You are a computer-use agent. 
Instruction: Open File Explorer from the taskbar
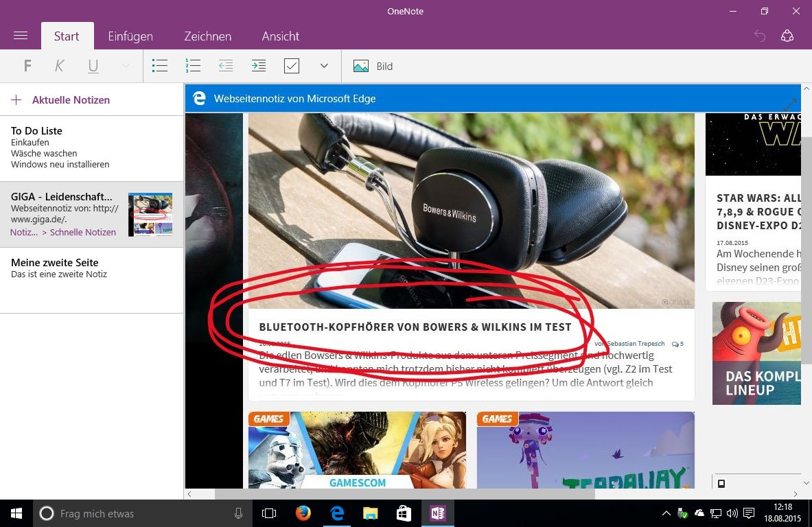pos(370,513)
